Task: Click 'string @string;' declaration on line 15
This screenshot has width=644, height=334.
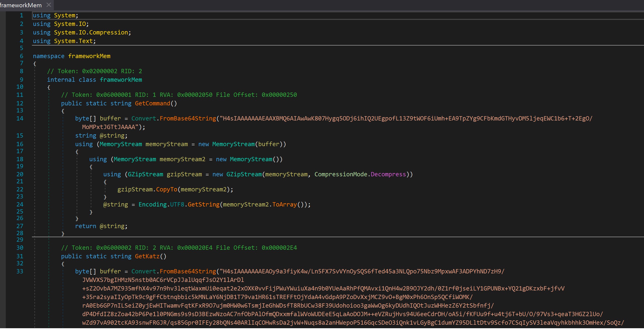Action: pos(101,136)
